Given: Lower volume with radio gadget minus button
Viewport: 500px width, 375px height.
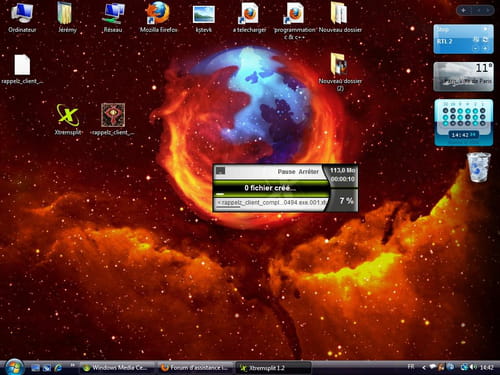Looking at the screenshot, I should [x=476, y=48].
